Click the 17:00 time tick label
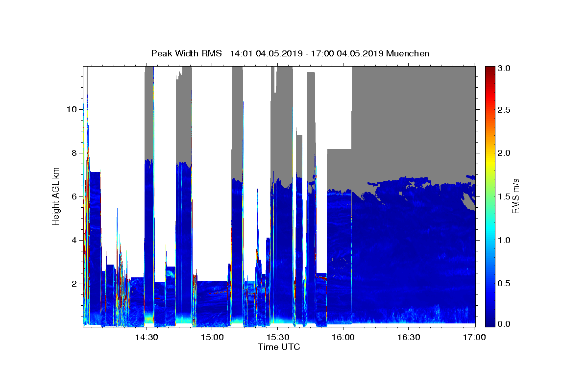 tap(473, 337)
